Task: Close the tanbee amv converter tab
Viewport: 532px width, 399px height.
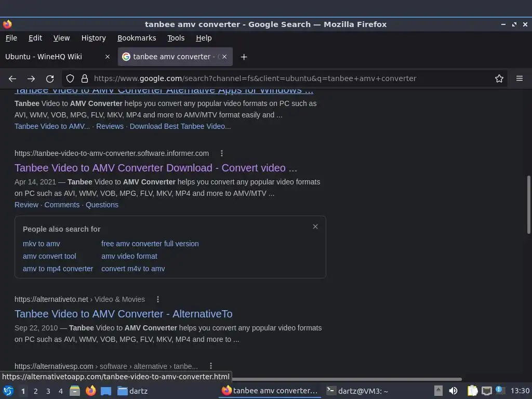Action: click(x=224, y=57)
